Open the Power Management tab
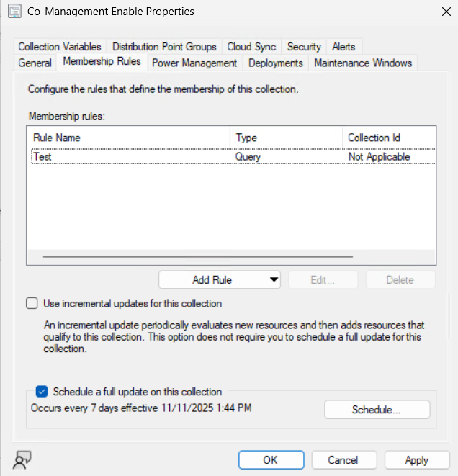458x476 pixels. 194,63
